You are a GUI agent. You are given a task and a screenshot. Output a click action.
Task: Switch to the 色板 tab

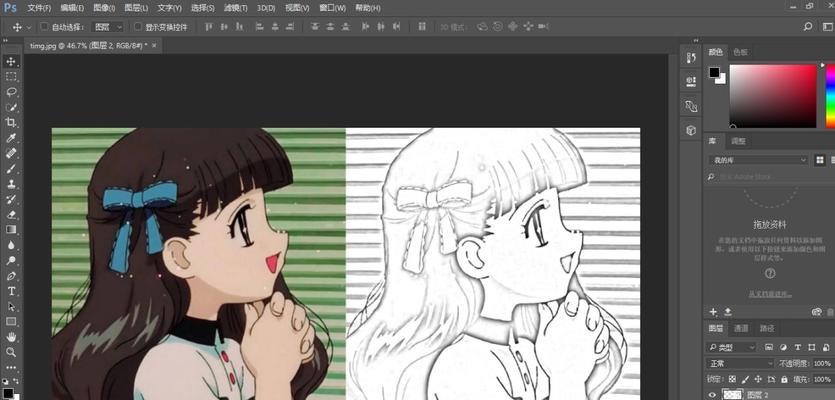coord(740,52)
